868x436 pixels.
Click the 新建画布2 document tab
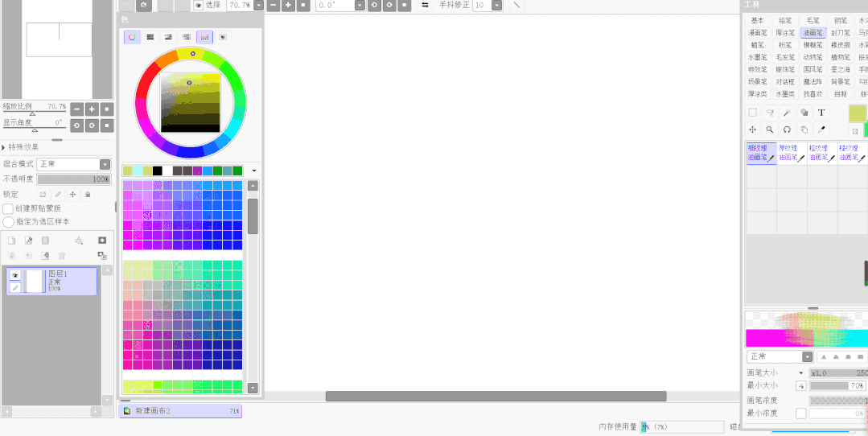(180, 411)
